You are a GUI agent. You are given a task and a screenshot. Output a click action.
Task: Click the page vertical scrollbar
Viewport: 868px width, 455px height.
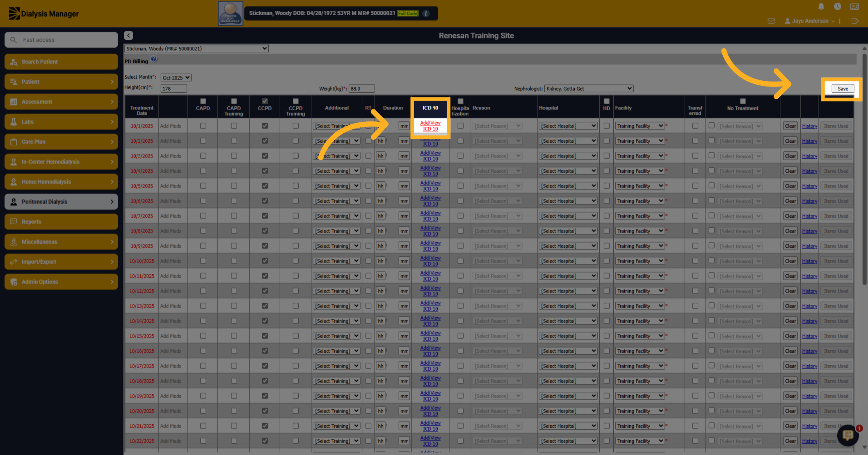(x=864, y=169)
